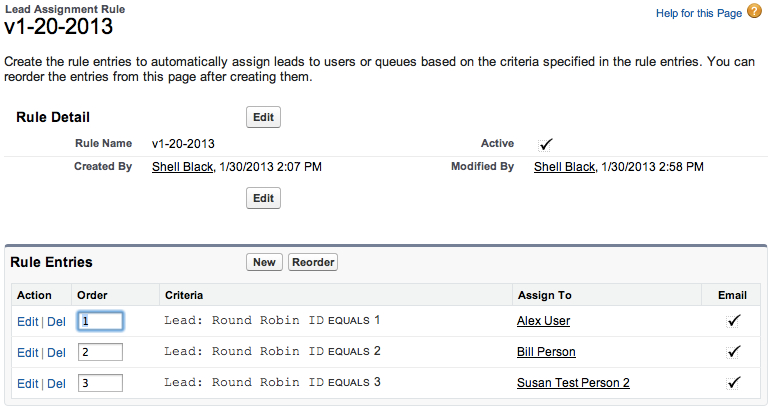Viewport: 768px width, 410px height.
Task: Focus the Order field containing 2
Action: pyautogui.click(x=100, y=352)
